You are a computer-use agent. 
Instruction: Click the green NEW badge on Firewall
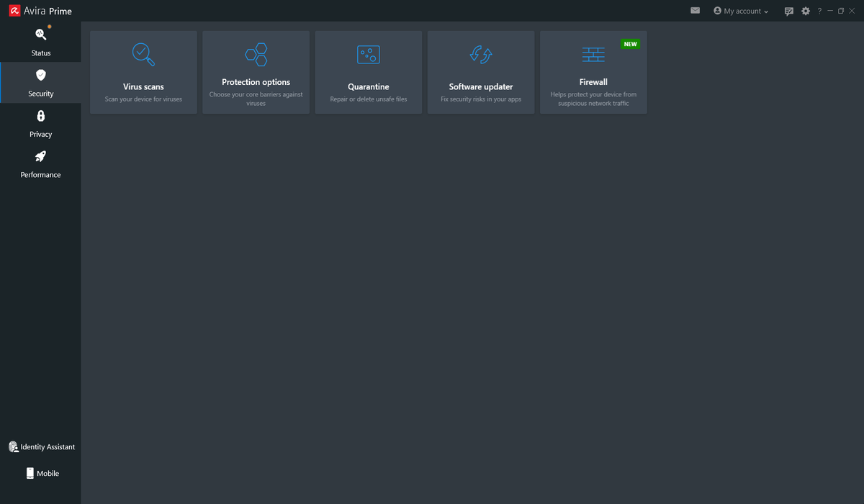point(631,43)
